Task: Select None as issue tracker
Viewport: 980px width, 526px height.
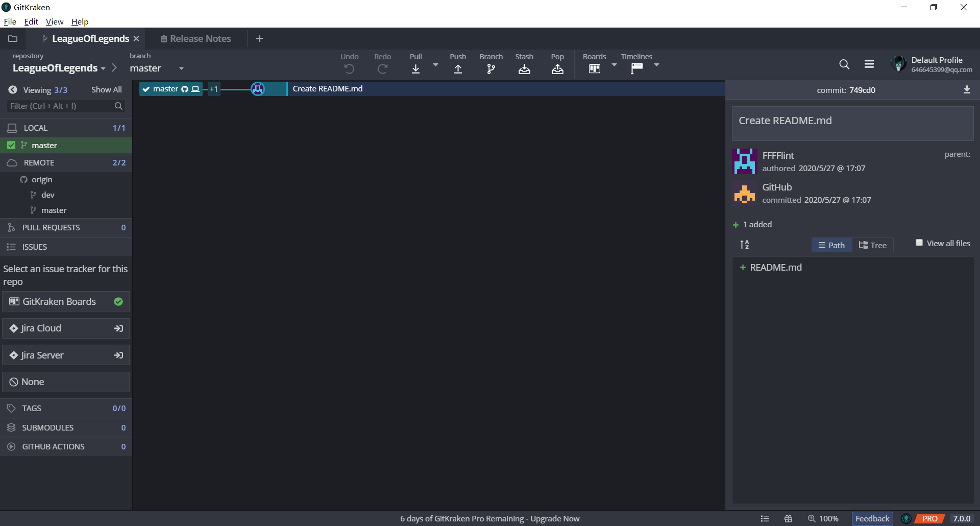Action: click(x=66, y=382)
